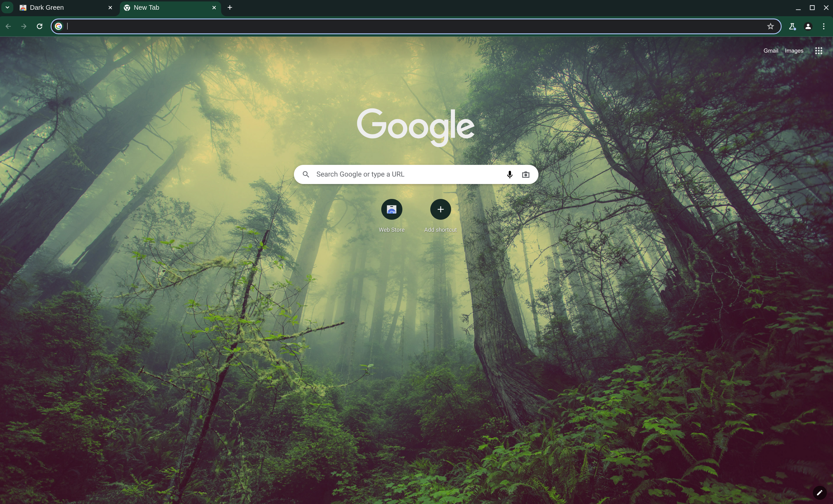Open the Gmail link
833x504 pixels.
(770, 51)
